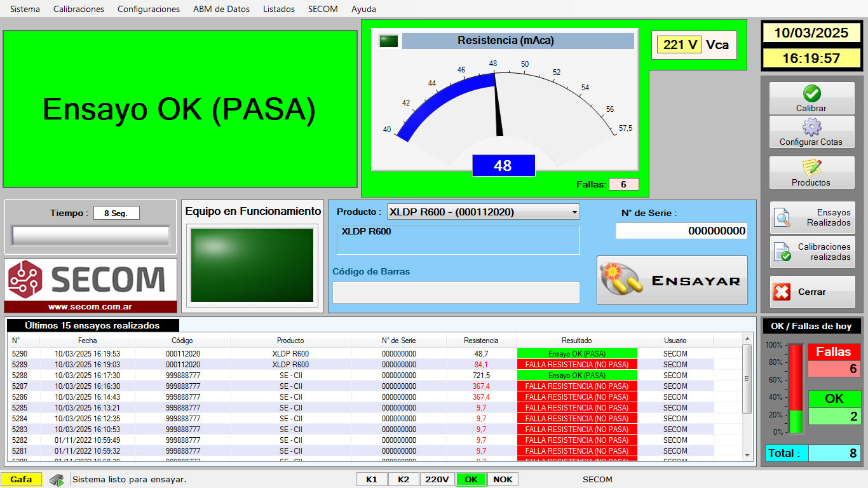Toggle the NOK status indicator
The width and height of the screenshot is (868, 488).
click(x=503, y=479)
